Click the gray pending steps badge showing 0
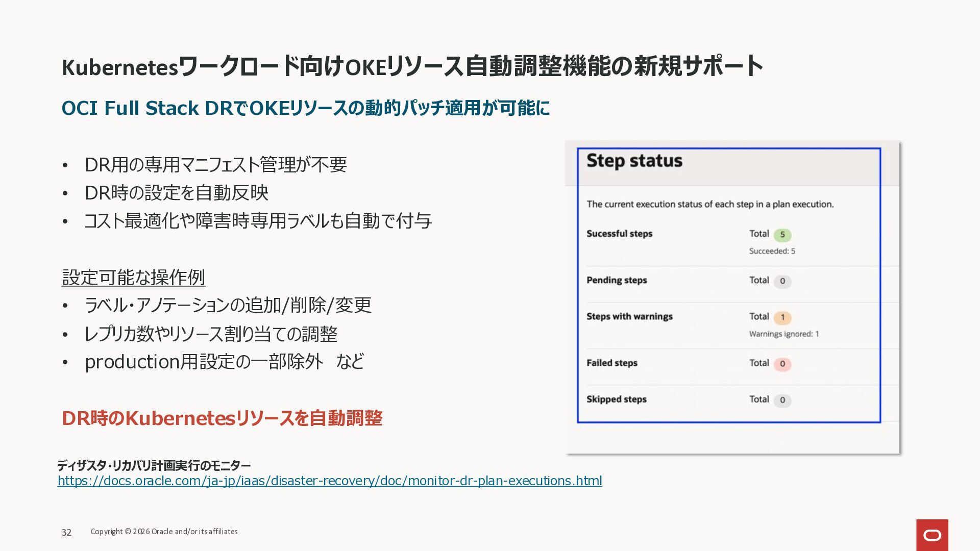Screen dimensions: 980x551 (782, 281)
